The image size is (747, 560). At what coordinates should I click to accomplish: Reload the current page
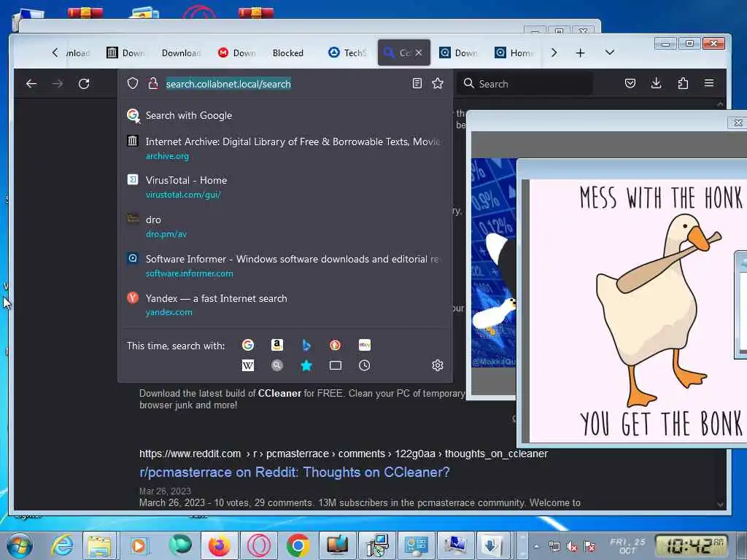tap(84, 84)
